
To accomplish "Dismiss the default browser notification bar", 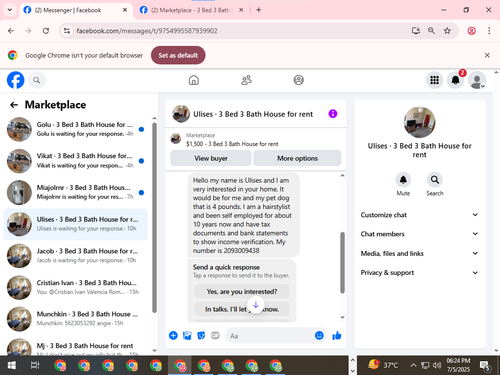I will tap(487, 55).
